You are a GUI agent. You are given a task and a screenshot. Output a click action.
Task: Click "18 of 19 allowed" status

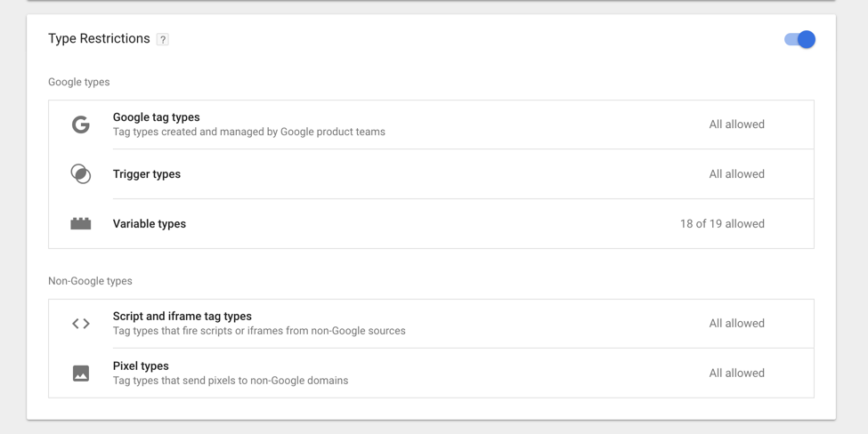pyautogui.click(x=722, y=224)
